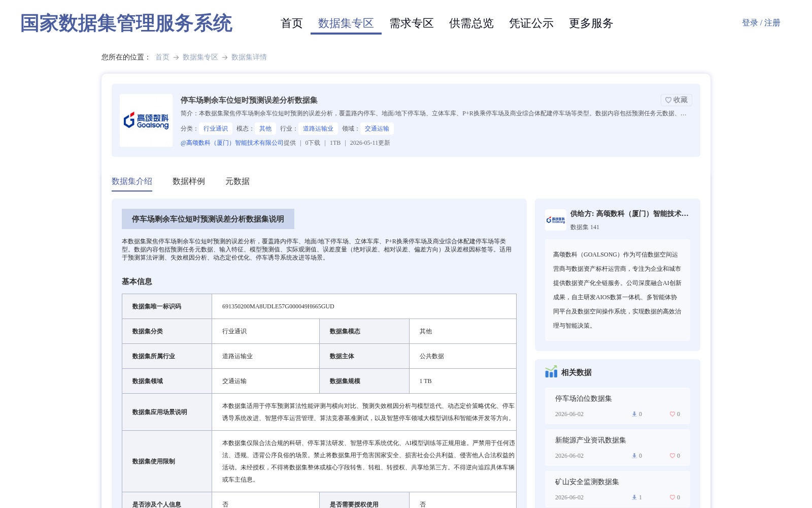Switch to the 元数据 tab
Viewport: 812px width, 508px height.
pos(238,181)
